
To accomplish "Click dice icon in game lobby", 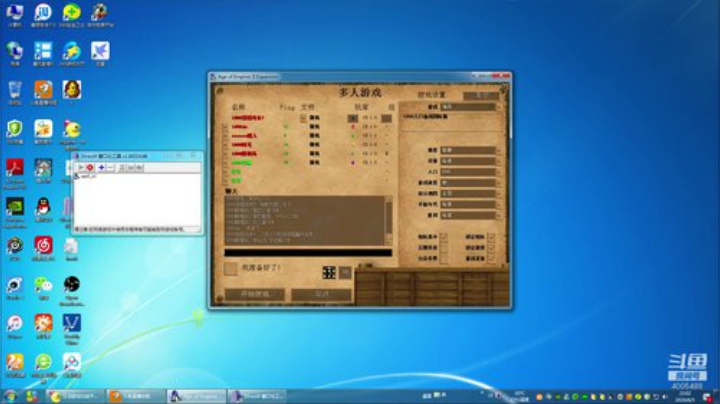I will click(329, 273).
